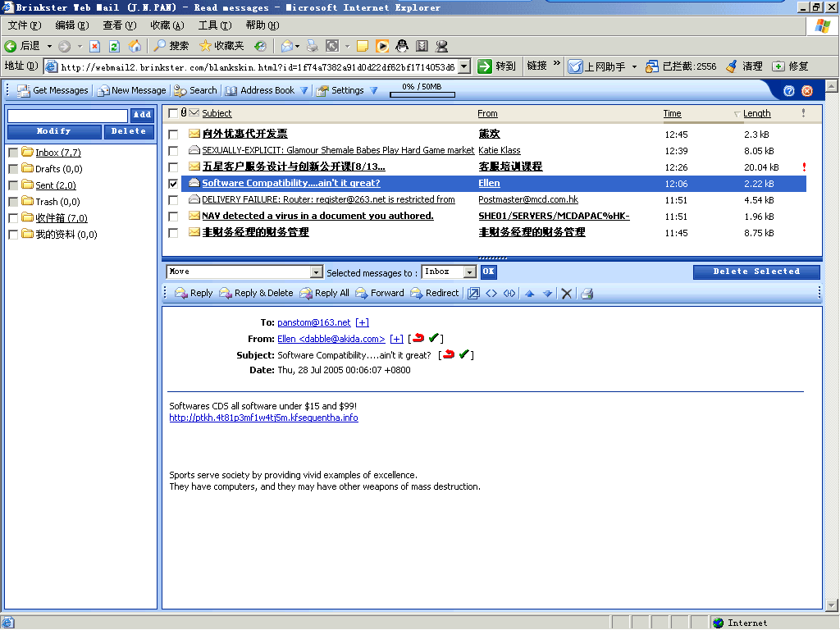Open webmail Search tool

195,90
